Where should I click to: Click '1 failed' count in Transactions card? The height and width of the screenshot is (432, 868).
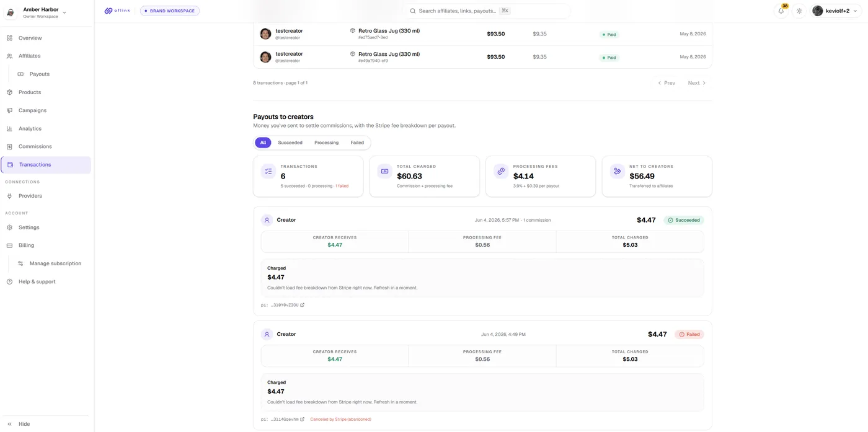pos(342,186)
